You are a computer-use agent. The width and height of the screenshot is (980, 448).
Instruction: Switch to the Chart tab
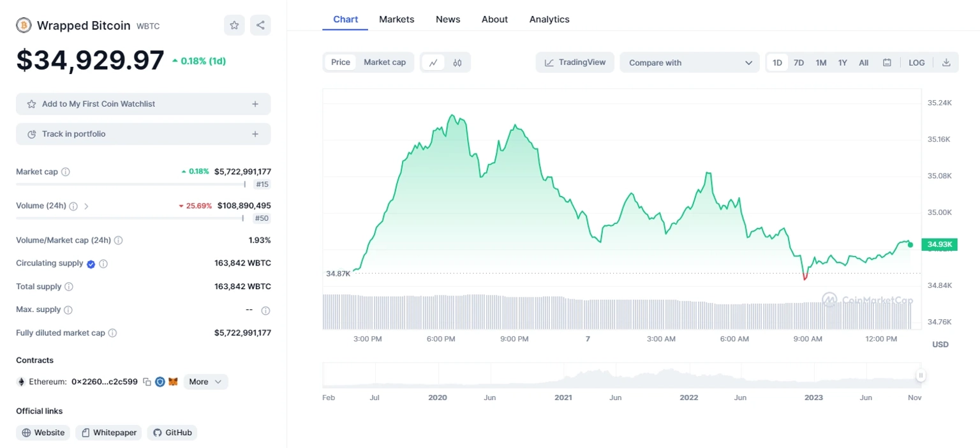point(346,19)
